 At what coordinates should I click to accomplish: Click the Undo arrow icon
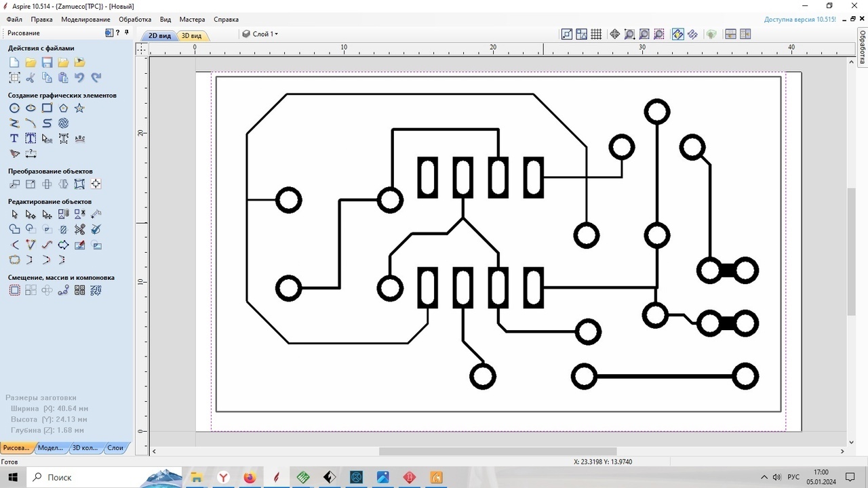79,77
